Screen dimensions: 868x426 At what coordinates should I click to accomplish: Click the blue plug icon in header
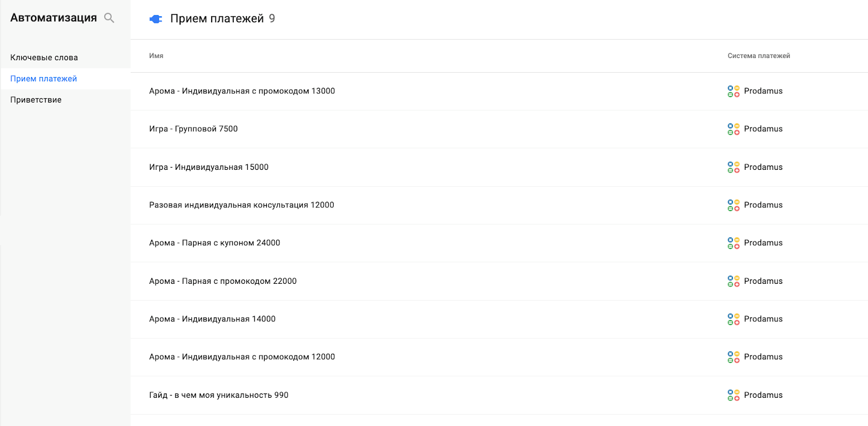point(156,19)
